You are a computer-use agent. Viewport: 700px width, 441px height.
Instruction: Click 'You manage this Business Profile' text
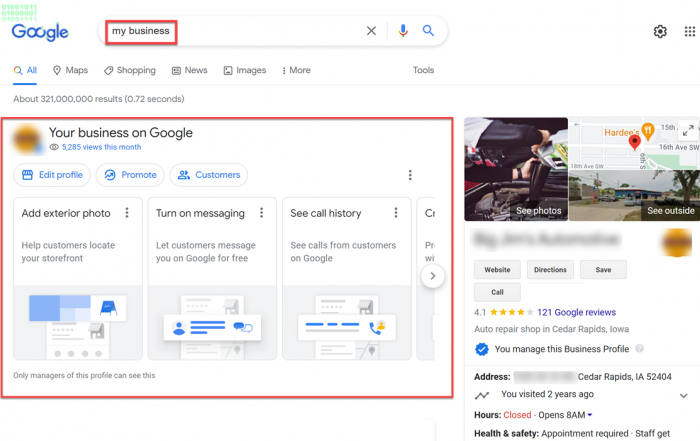click(x=562, y=349)
